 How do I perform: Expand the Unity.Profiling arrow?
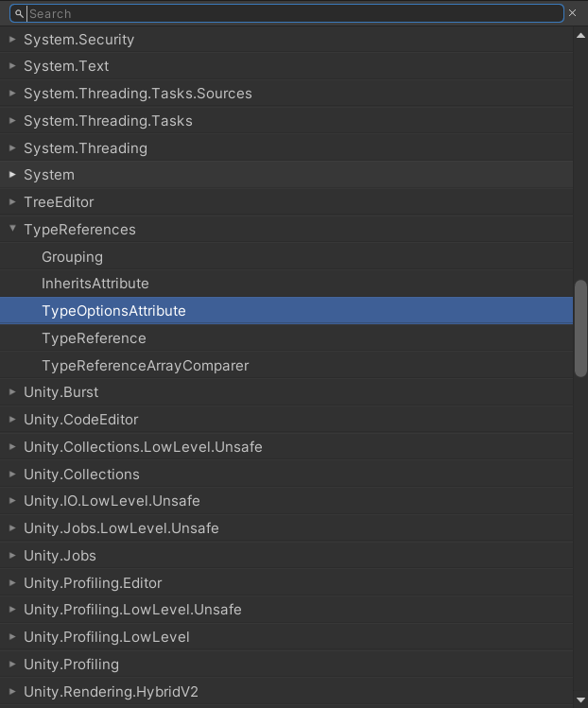12,665
